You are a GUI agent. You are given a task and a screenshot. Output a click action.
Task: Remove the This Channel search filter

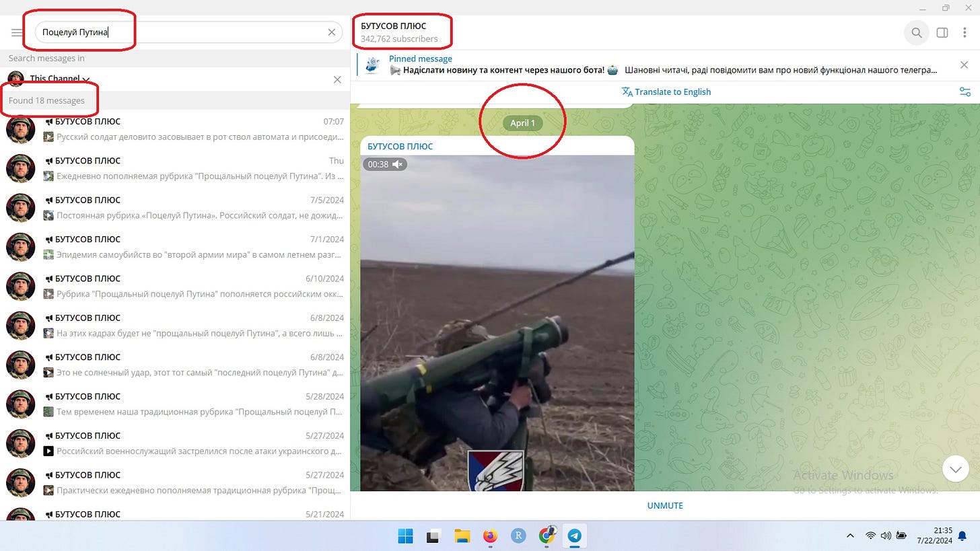[337, 79]
